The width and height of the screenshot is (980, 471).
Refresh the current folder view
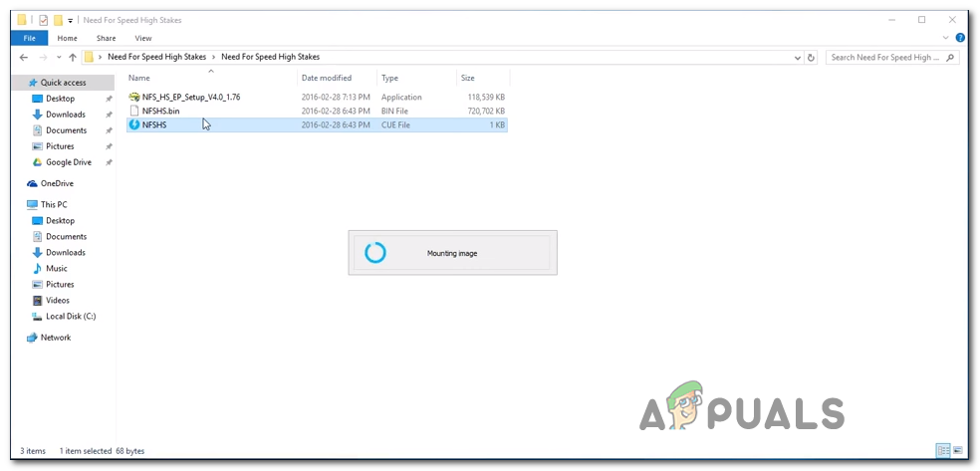tap(812, 58)
